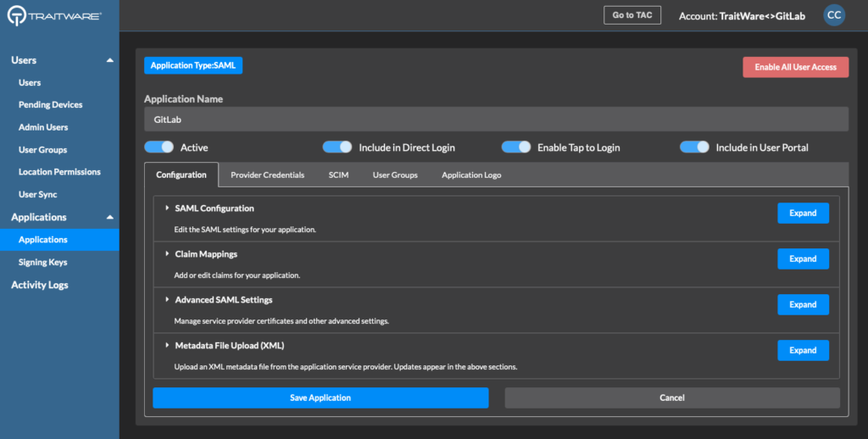Click the Application Type:SAML badge

click(x=193, y=65)
